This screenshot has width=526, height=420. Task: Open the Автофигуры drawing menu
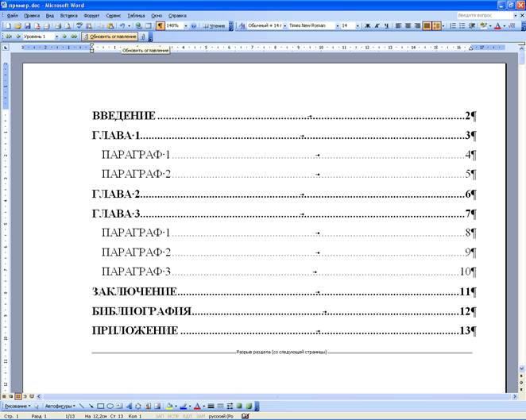tap(58, 405)
